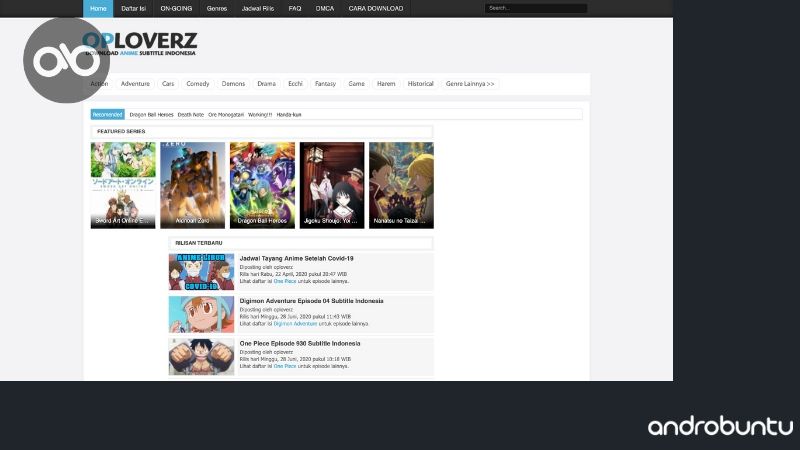800x450 pixels.
Task: Click the Digimon Adventure episode thumbnail
Action: point(202,314)
